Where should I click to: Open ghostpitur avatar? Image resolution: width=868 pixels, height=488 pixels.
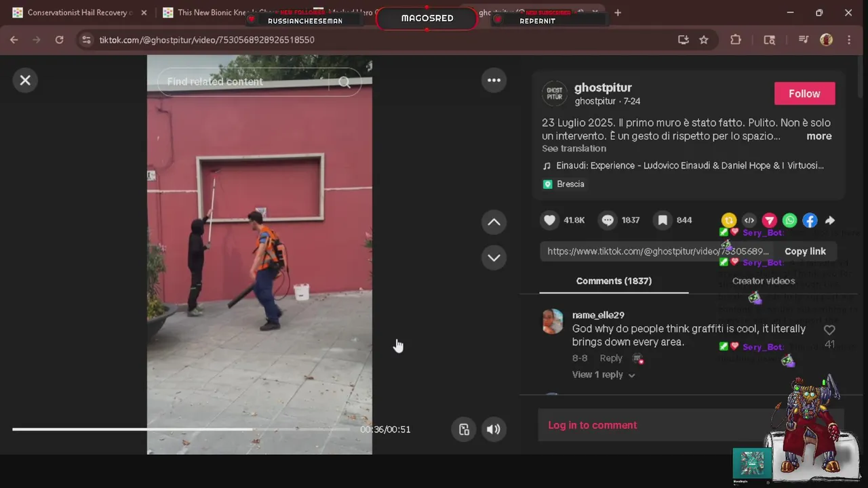click(554, 94)
